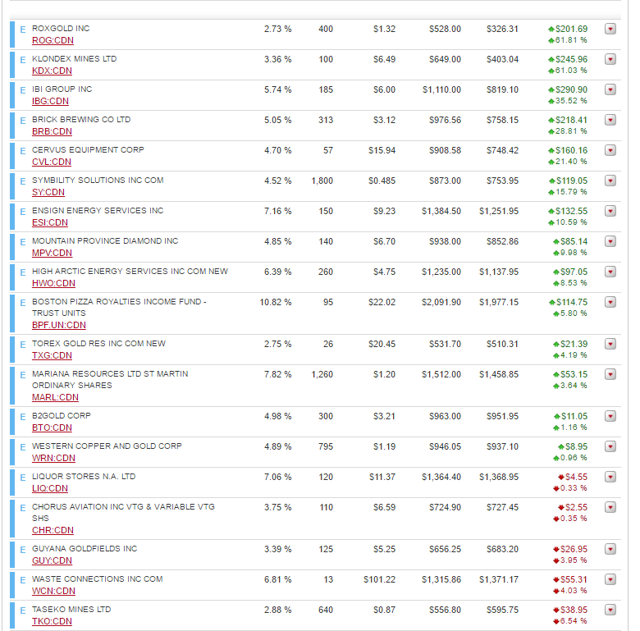Open dropdown arrow for Liquor Stores row
The width and height of the screenshot is (640, 631).
coord(610,477)
